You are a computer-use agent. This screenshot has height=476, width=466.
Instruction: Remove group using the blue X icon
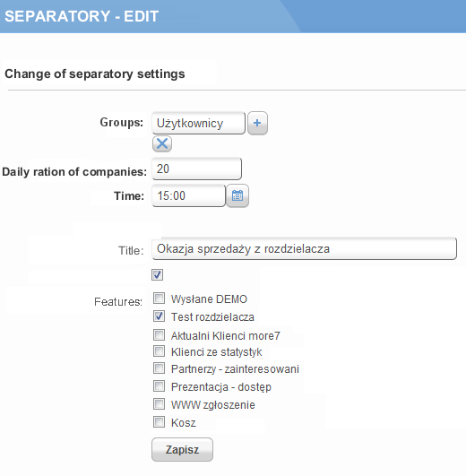pos(162,143)
